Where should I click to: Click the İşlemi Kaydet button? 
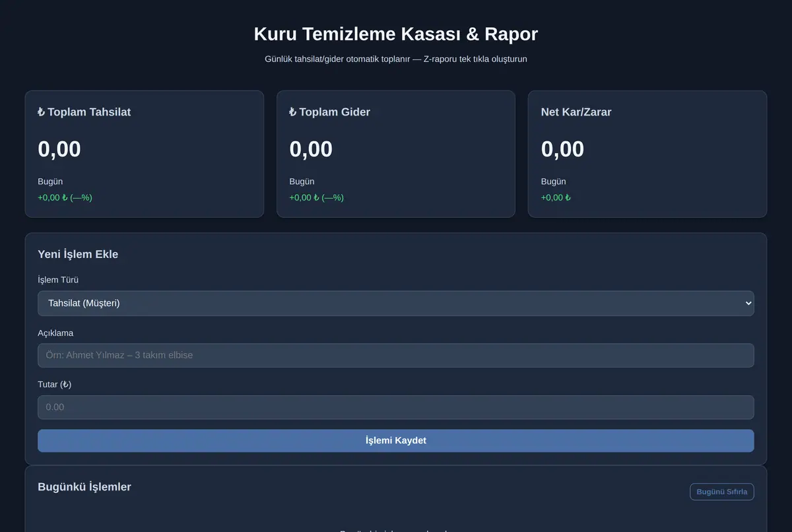click(396, 441)
